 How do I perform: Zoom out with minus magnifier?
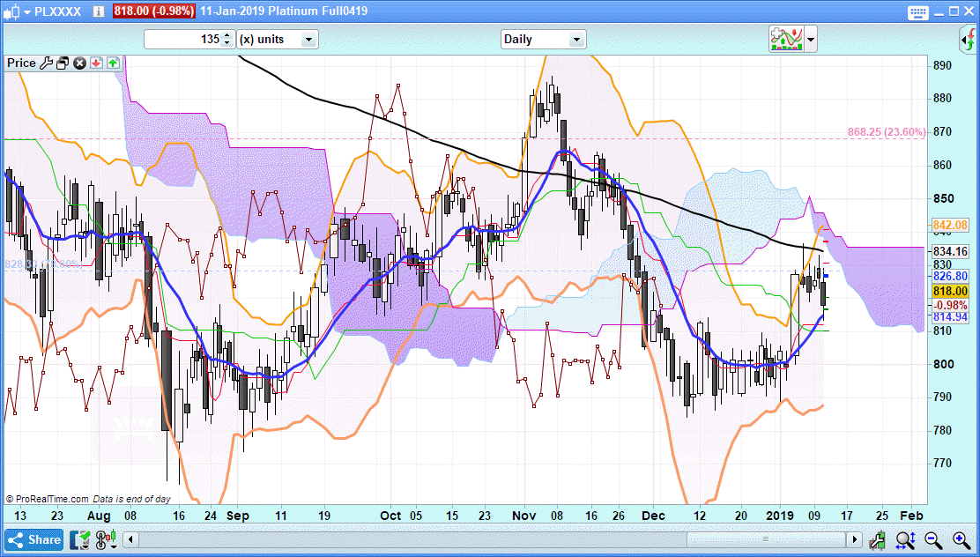point(934,540)
